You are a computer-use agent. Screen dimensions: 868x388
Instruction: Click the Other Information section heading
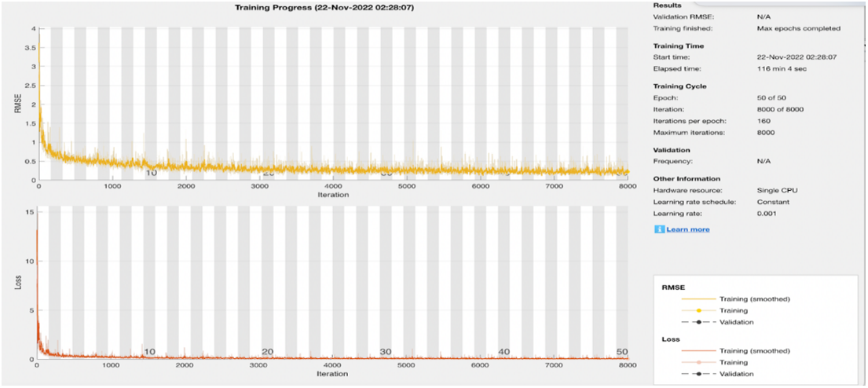pyautogui.click(x=687, y=179)
